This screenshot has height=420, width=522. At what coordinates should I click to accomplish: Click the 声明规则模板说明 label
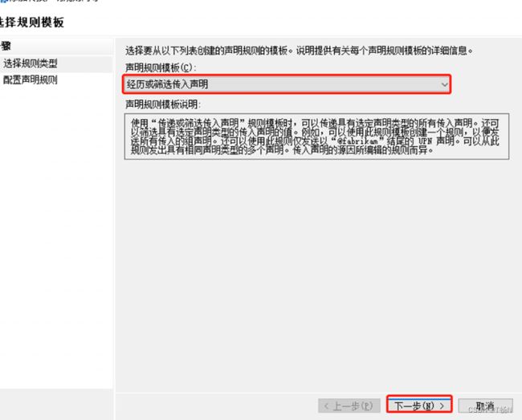(163, 104)
